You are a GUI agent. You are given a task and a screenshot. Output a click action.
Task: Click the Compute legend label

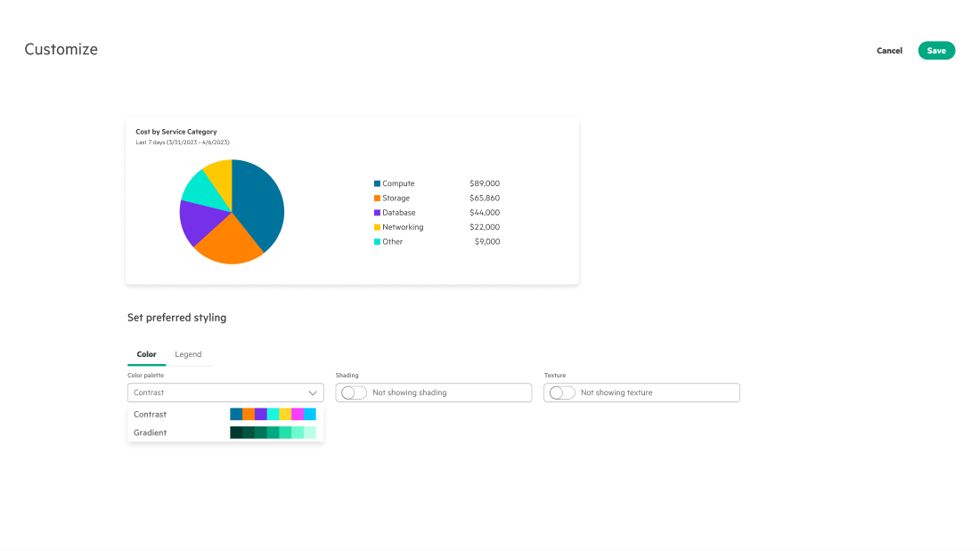398,183
